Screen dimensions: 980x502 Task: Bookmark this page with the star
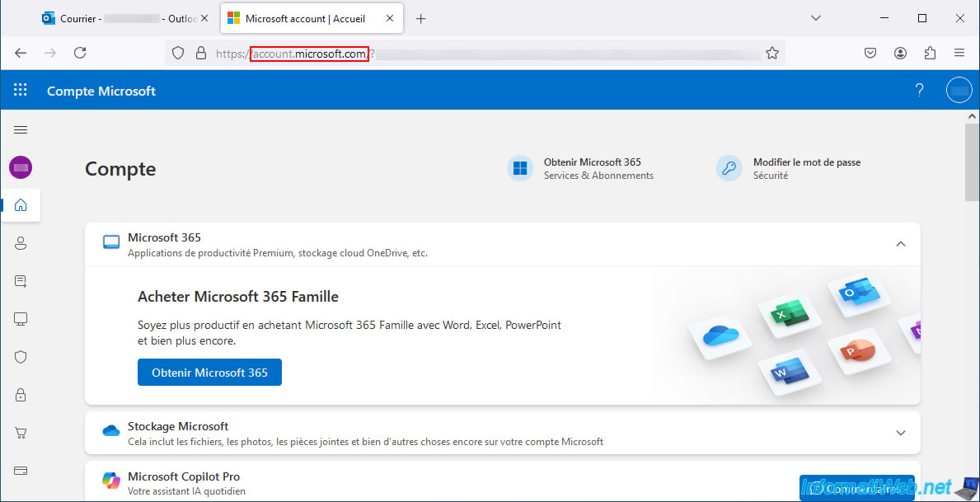[772, 53]
